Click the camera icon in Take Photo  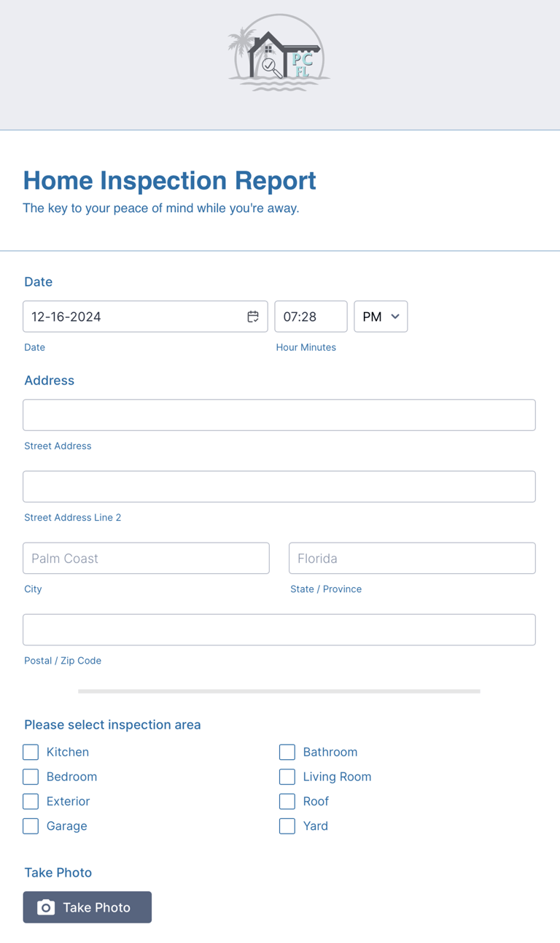coord(46,907)
